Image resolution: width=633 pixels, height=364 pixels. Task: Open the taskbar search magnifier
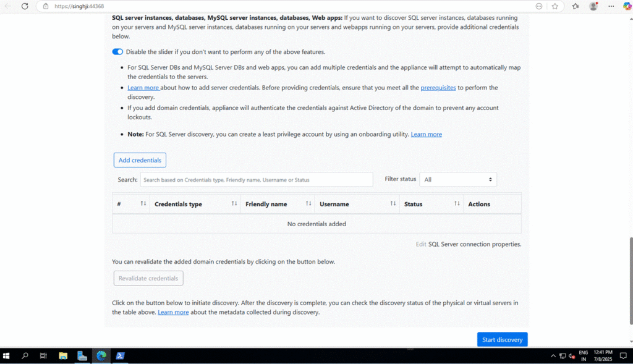(25, 356)
